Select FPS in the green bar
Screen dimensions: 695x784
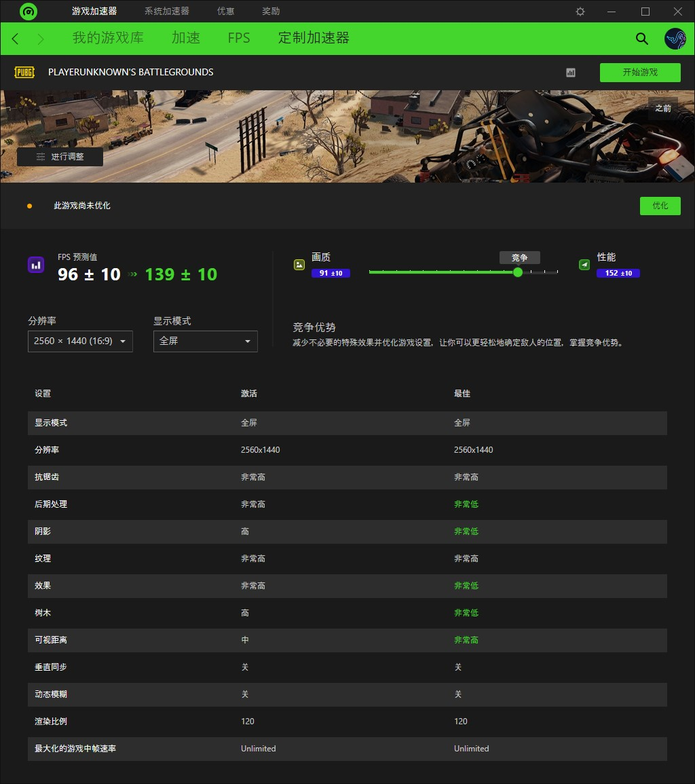[x=238, y=38]
